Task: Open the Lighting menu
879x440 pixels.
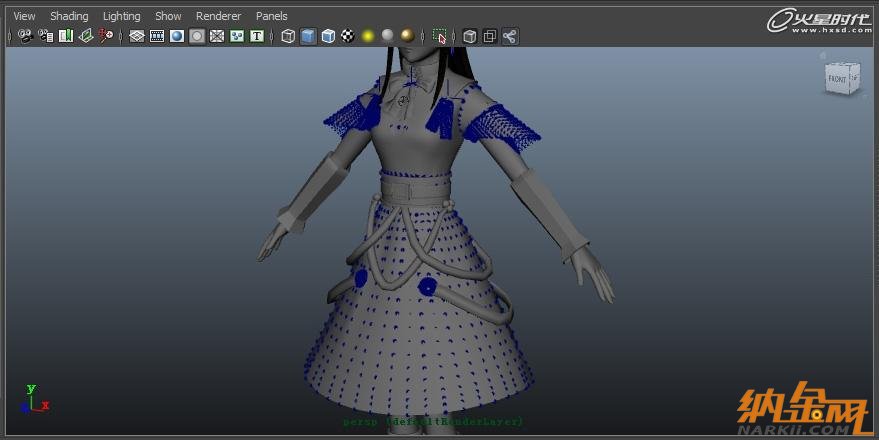Action: pos(122,16)
